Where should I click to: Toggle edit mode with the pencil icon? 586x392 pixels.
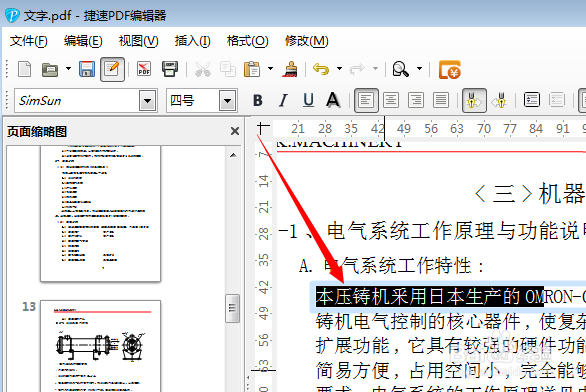pos(112,69)
